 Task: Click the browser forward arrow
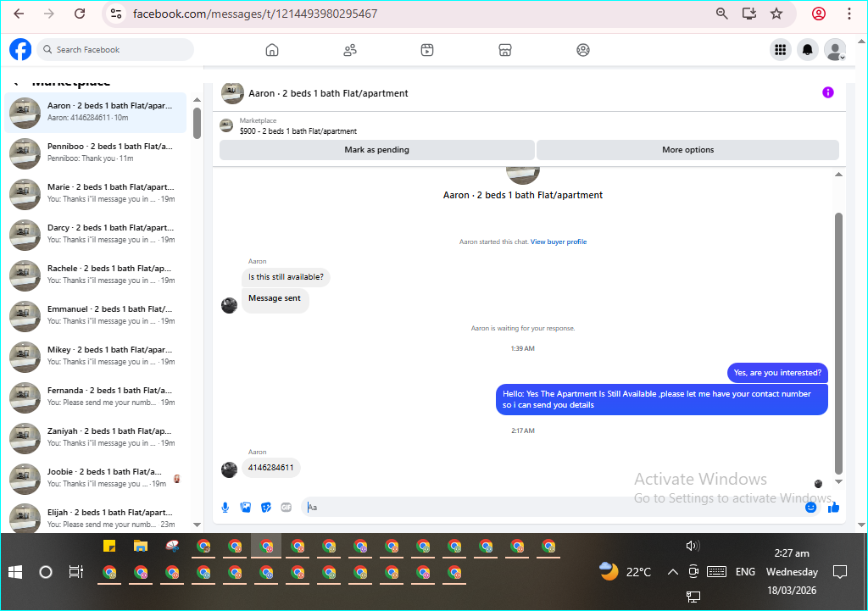(49, 14)
